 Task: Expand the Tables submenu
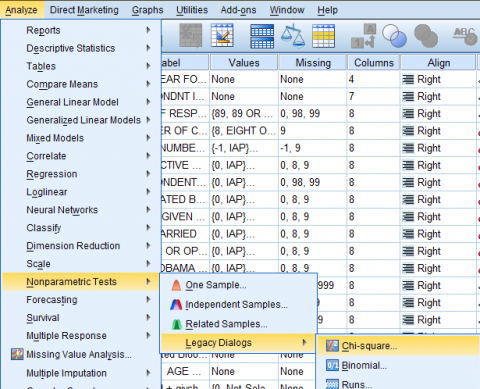click(x=81, y=66)
